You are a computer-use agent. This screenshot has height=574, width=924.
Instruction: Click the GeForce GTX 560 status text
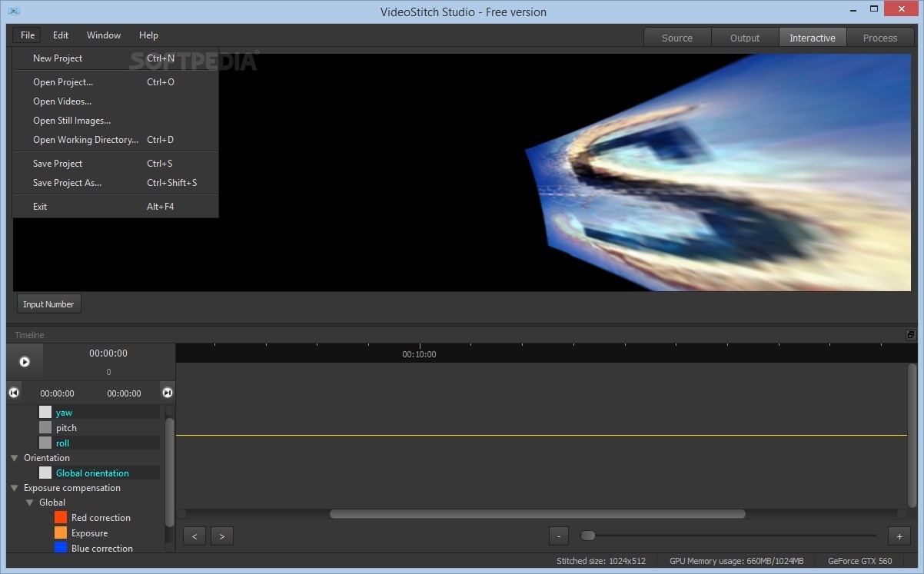click(x=860, y=561)
